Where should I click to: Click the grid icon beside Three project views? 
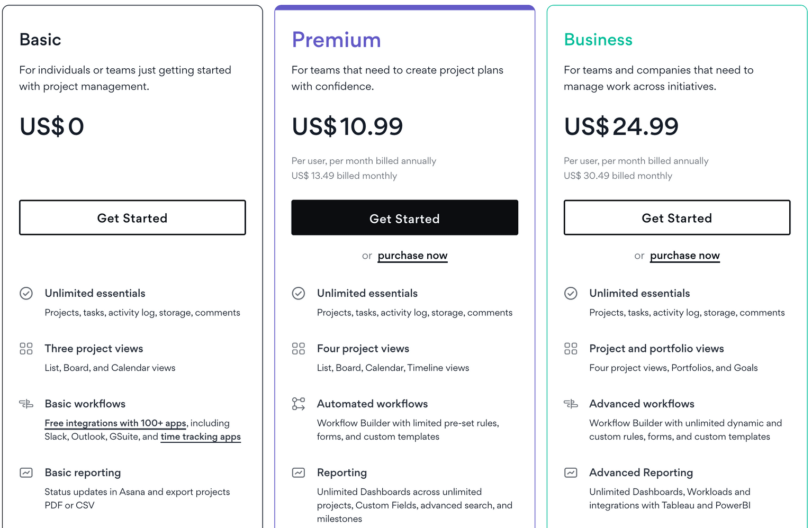pyautogui.click(x=26, y=349)
